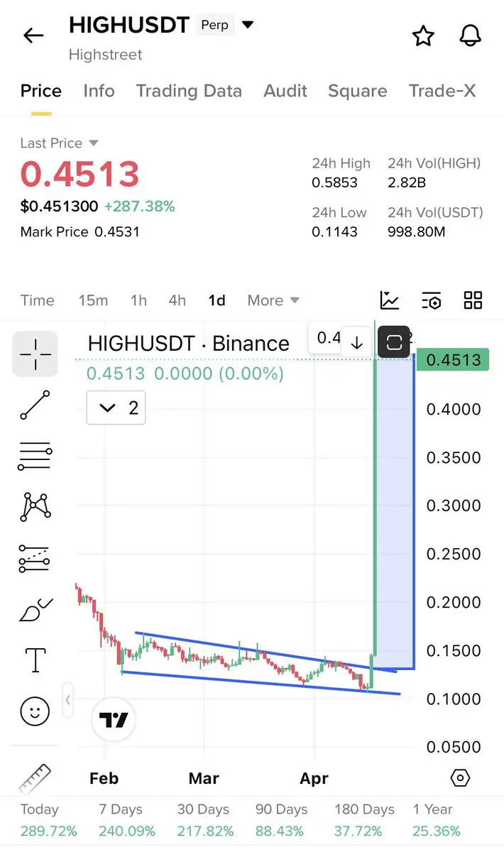
Task: Tap the down arrow on price box
Action: (357, 343)
